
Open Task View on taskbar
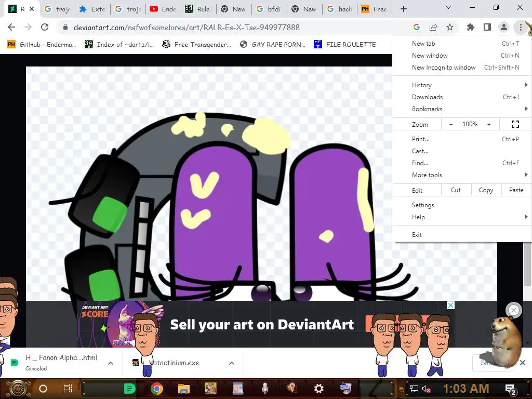tap(68, 389)
